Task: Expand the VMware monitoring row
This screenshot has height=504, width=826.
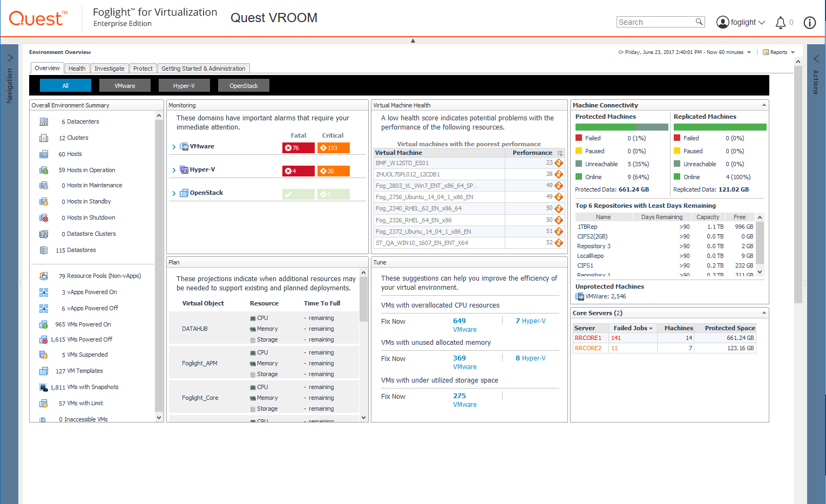Action: pyautogui.click(x=174, y=147)
